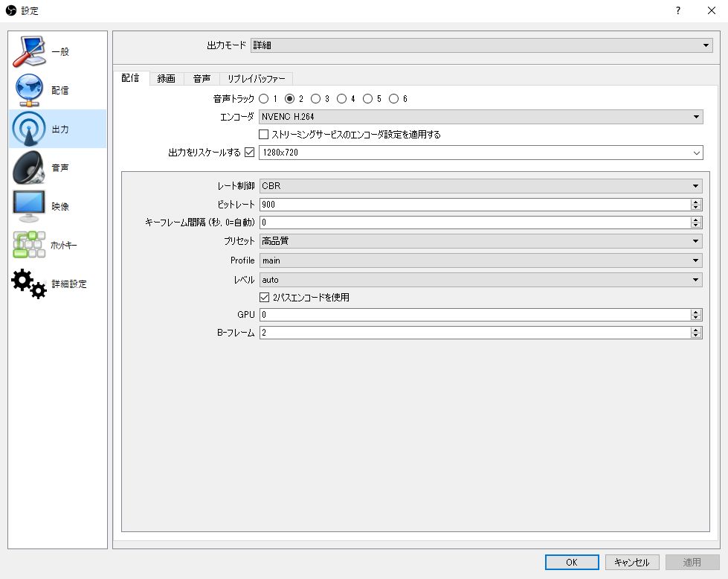Click the B-フレーム value field
728x579 pixels.
point(474,332)
